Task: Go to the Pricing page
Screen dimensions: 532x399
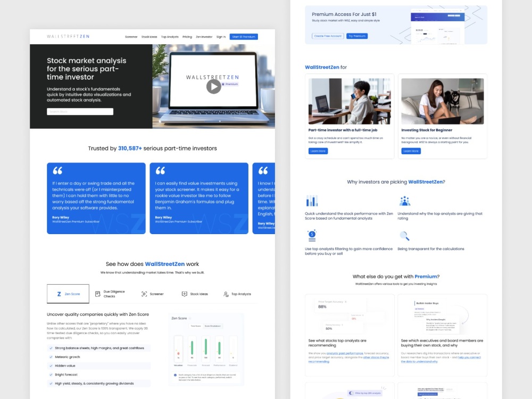Action: [x=187, y=37]
